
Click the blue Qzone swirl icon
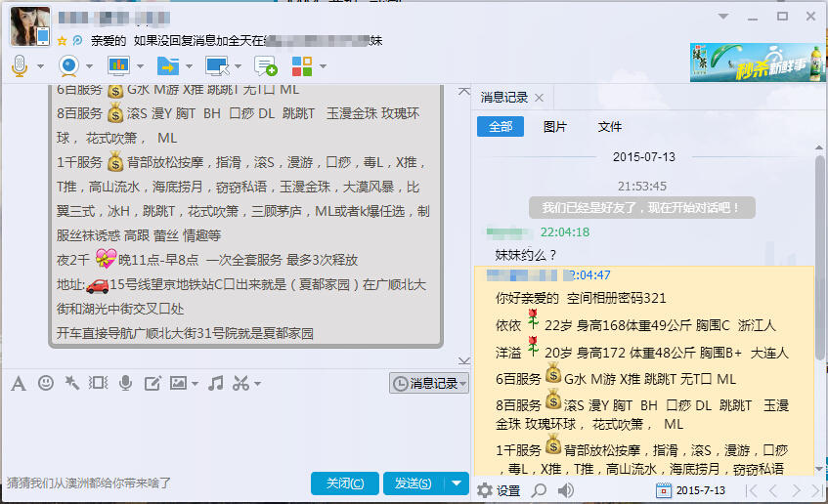(77, 41)
